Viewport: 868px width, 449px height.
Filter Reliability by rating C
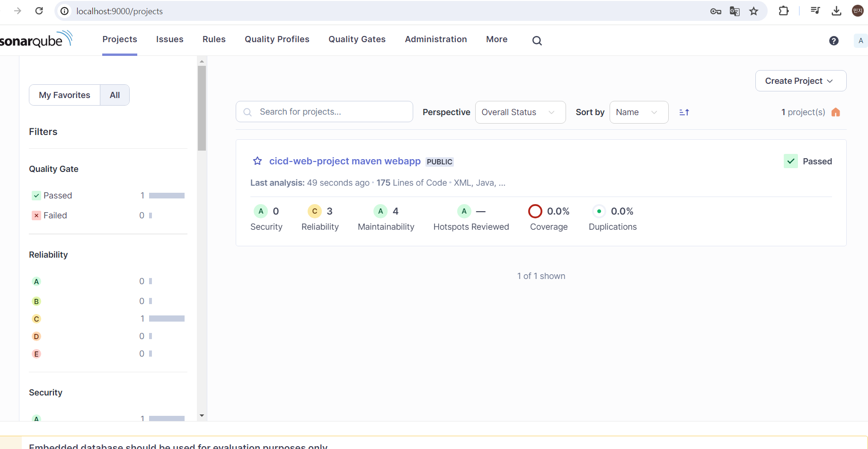coord(107,319)
